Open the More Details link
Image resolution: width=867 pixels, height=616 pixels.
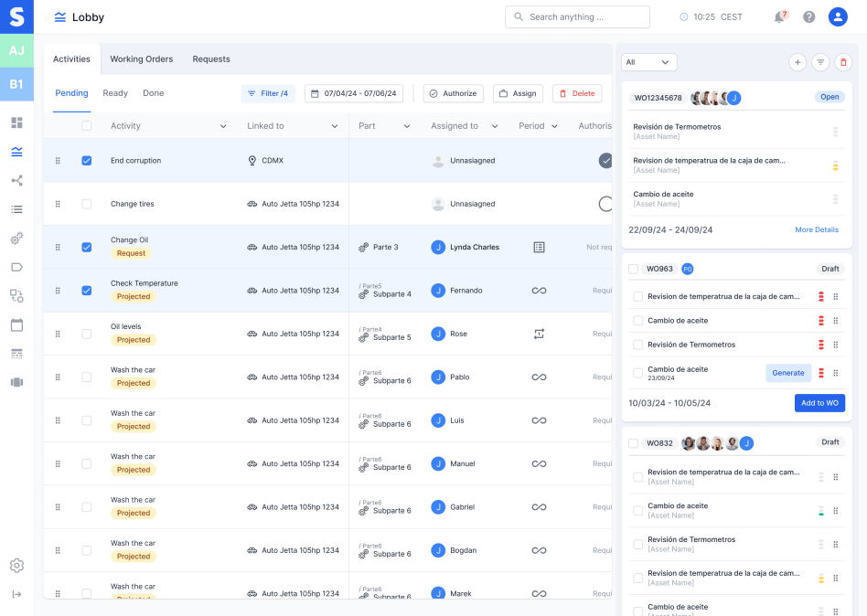click(816, 230)
